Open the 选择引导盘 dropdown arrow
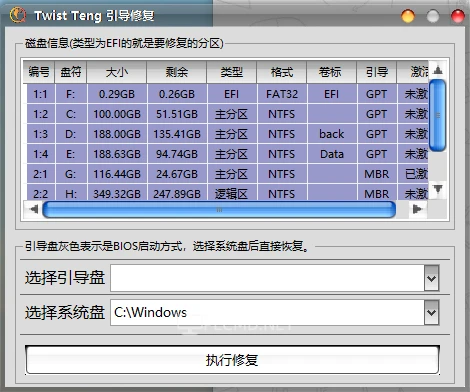Viewport: 470px width, 392px height. 432,278
